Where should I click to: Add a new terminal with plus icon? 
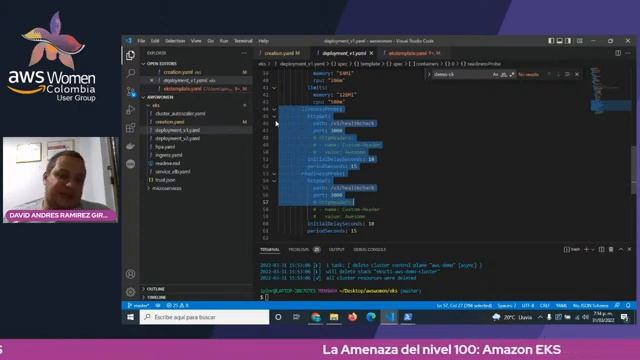click(587, 249)
